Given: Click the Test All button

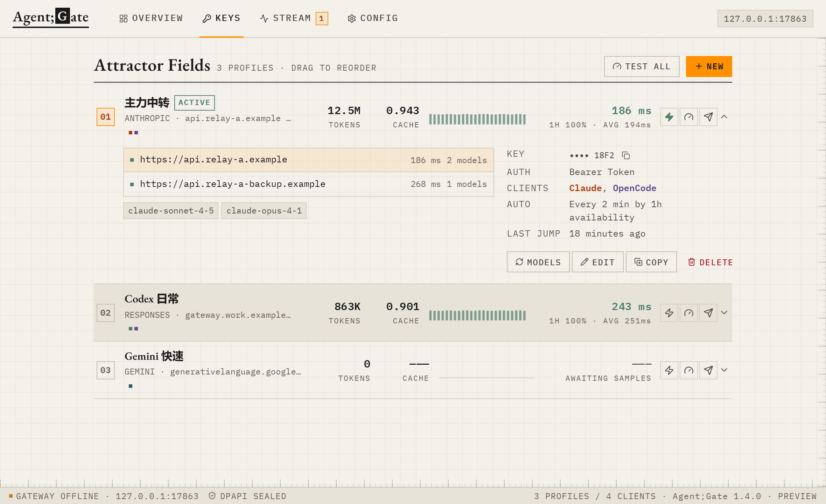Looking at the screenshot, I should (642, 66).
